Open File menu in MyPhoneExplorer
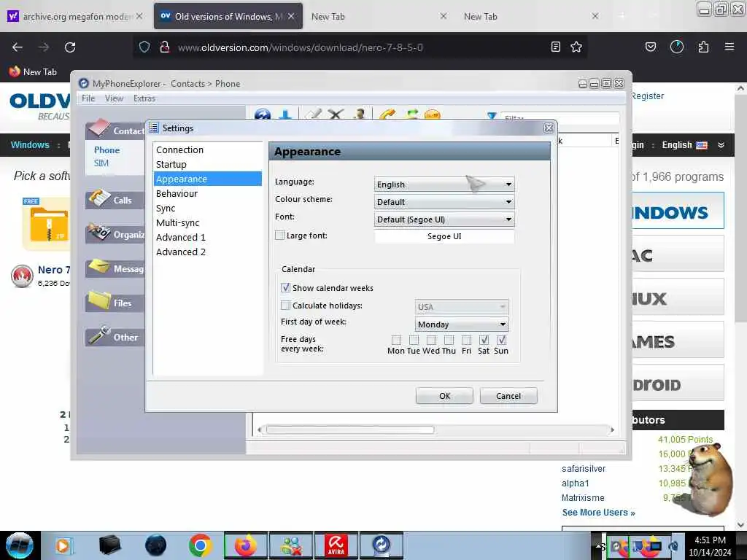747x560 pixels. [88, 98]
